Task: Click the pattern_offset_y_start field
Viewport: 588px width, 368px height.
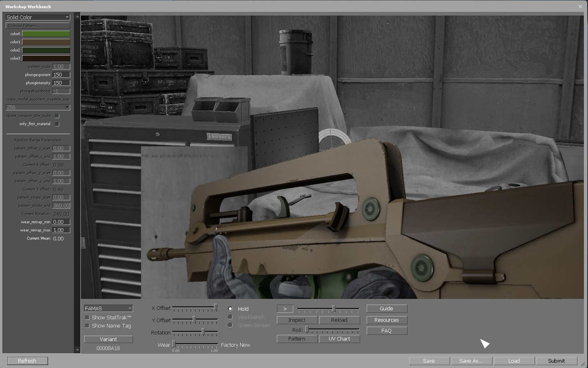Action: [61, 173]
